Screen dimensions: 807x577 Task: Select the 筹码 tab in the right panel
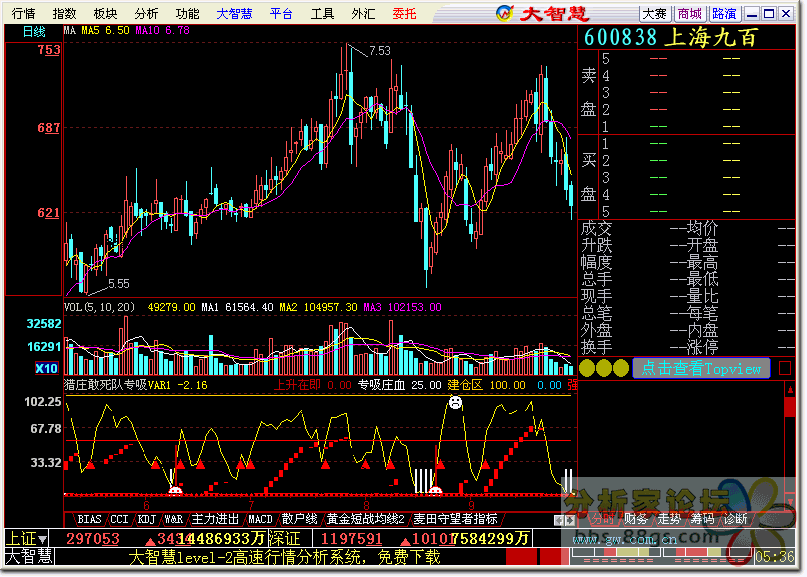pyautogui.click(x=703, y=519)
